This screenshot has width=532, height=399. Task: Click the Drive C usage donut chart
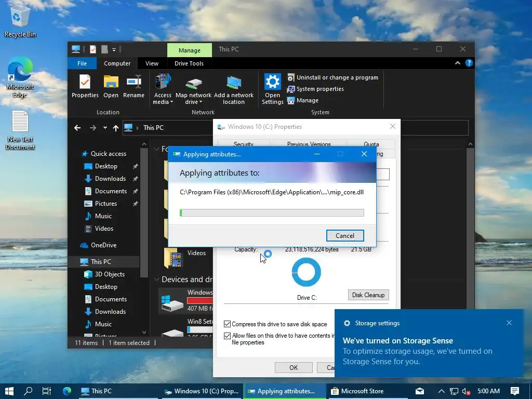click(307, 272)
